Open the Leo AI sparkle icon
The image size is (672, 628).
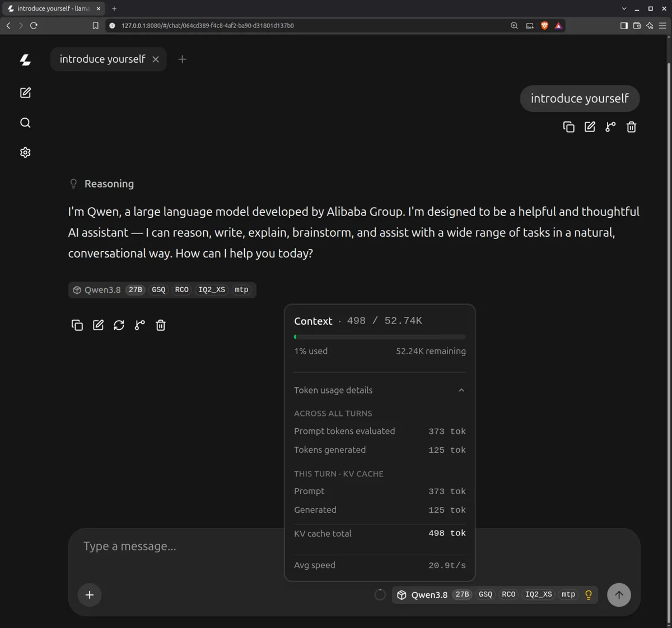click(650, 25)
